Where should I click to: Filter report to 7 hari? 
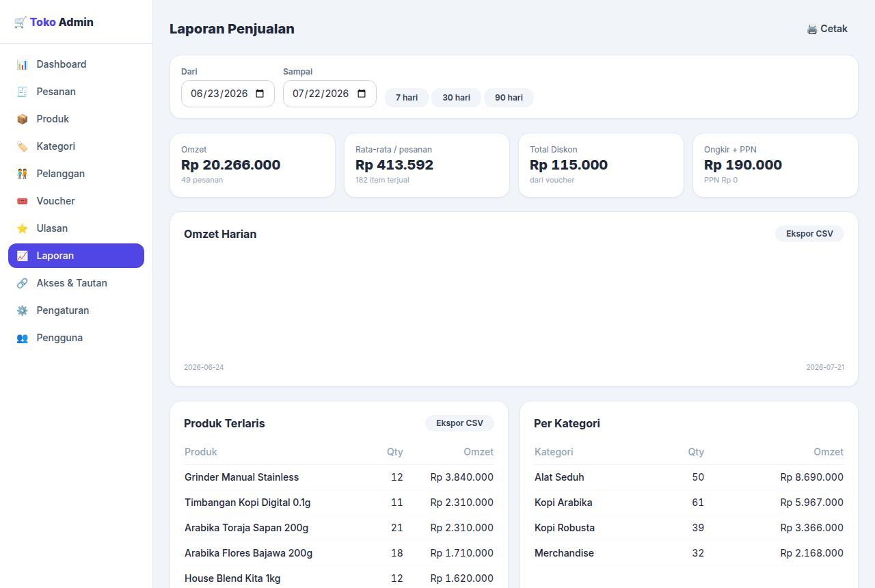tap(407, 98)
